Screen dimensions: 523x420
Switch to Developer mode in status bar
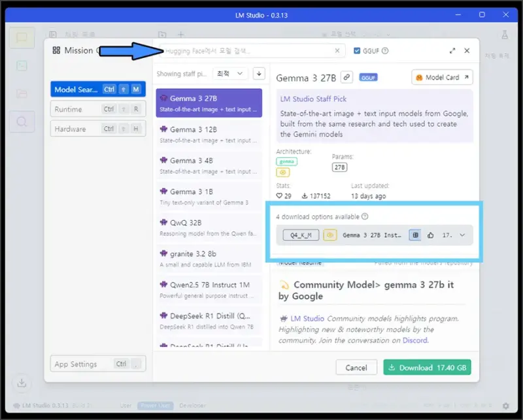click(192, 406)
